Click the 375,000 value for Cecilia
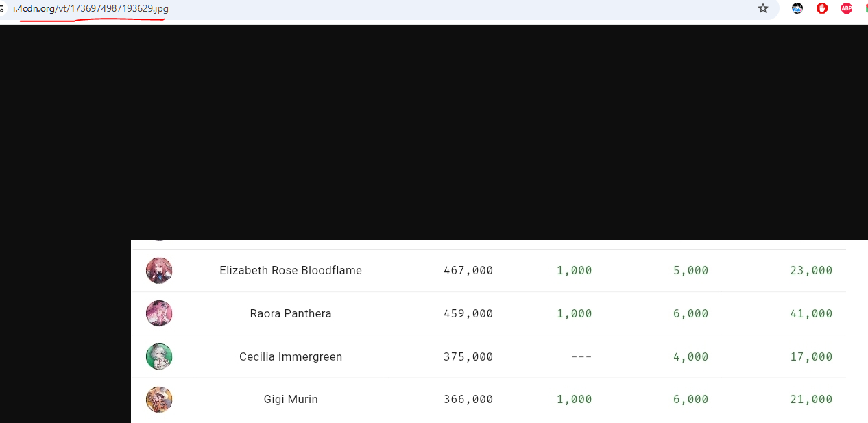The width and height of the screenshot is (868, 423). point(468,357)
